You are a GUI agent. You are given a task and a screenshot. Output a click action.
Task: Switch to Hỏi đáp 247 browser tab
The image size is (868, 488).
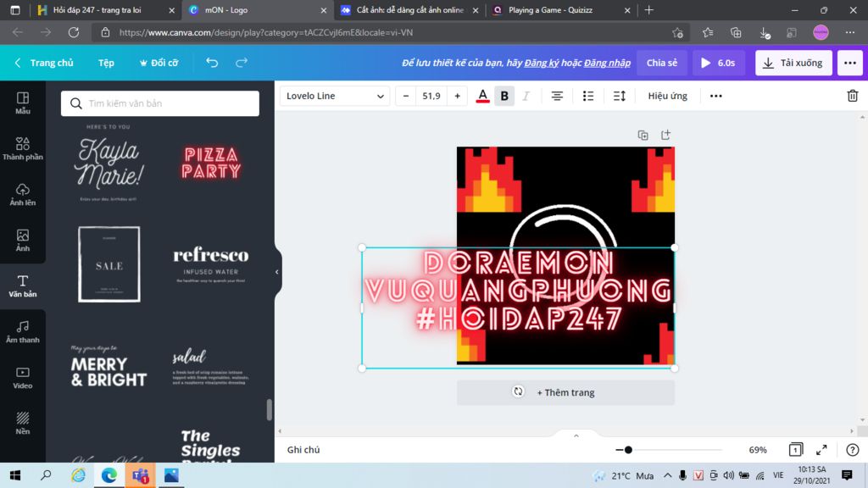pos(105,10)
